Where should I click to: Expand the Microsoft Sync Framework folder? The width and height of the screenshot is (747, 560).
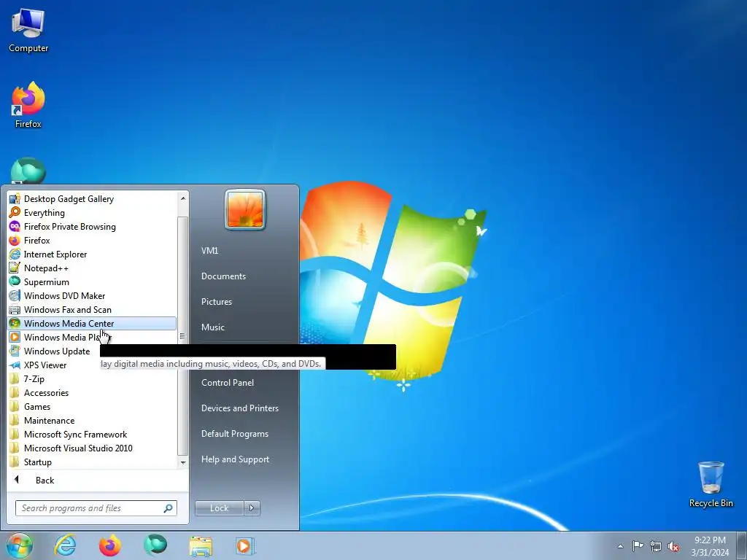click(x=91, y=435)
